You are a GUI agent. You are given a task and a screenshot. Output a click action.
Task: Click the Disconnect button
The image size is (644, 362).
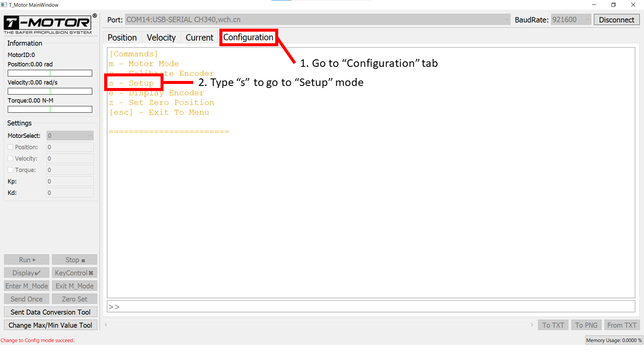pos(616,20)
